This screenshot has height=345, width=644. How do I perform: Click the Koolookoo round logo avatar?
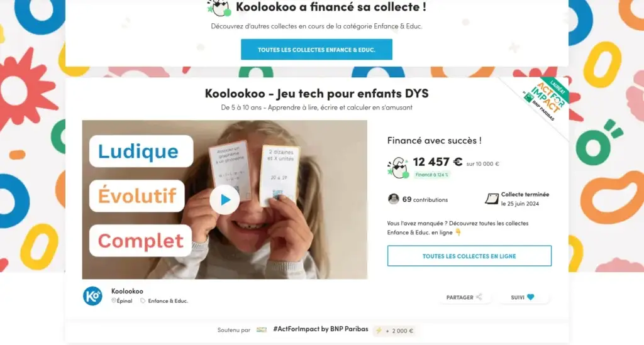[x=93, y=296]
